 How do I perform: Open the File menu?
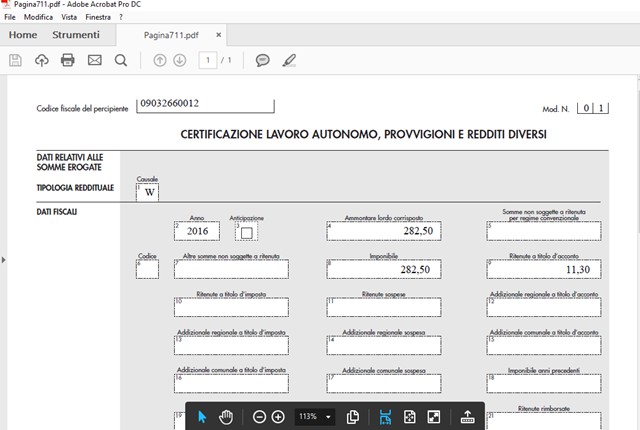point(10,17)
